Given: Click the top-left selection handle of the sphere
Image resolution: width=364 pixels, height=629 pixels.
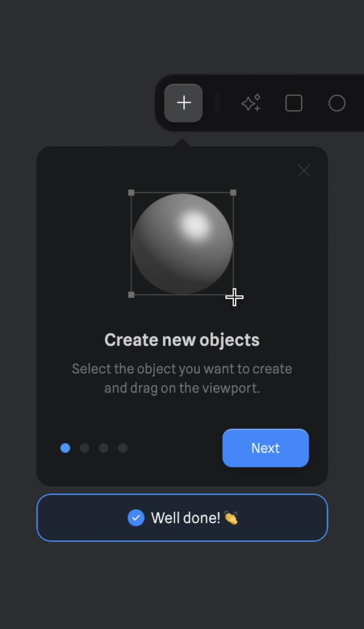Looking at the screenshot, I should click(131, 193).
